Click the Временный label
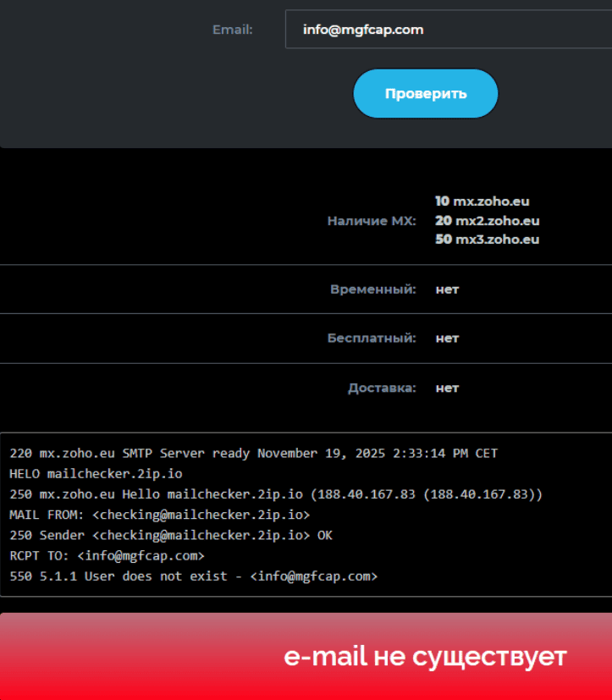Viewport: 612px width, 700px height. coord(372,289)
